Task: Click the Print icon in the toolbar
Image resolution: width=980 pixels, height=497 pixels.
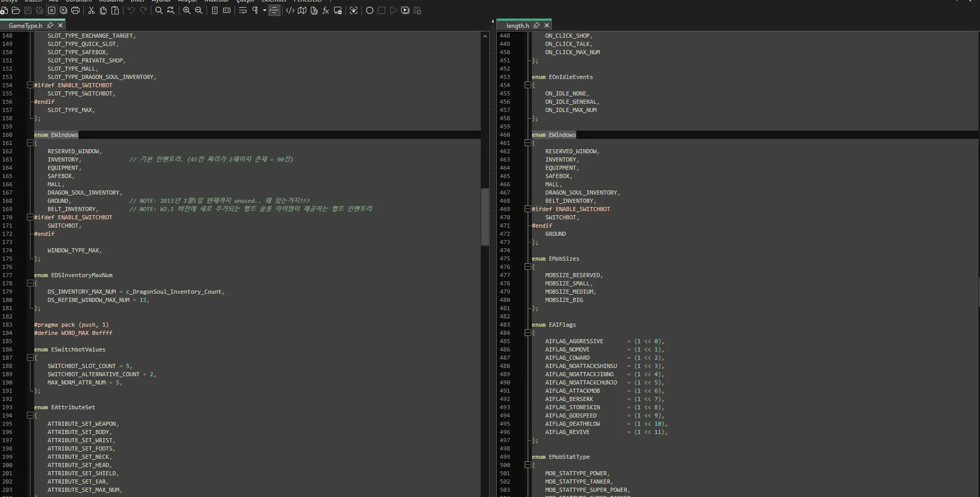Action: (75, 10)
